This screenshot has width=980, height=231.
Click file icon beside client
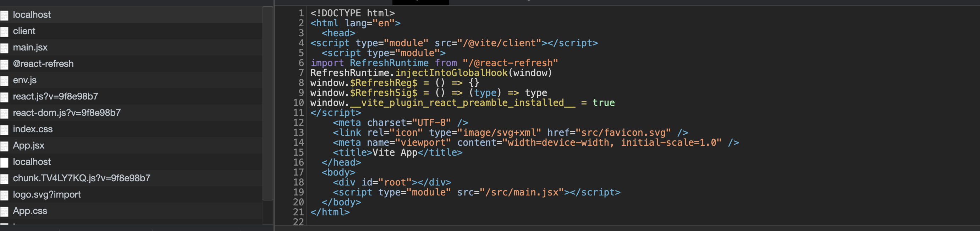(4, 32)
